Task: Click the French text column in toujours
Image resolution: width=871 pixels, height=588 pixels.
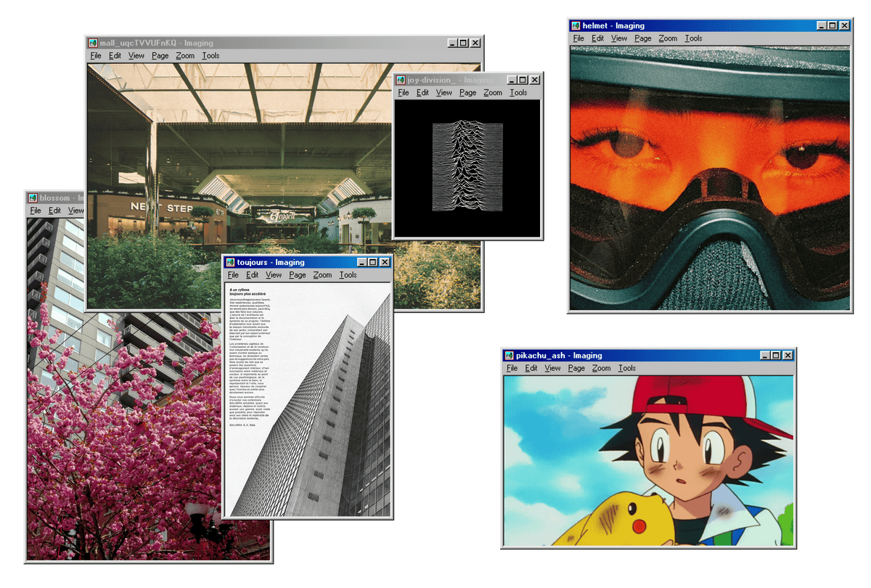Action: tap(249, 363)
